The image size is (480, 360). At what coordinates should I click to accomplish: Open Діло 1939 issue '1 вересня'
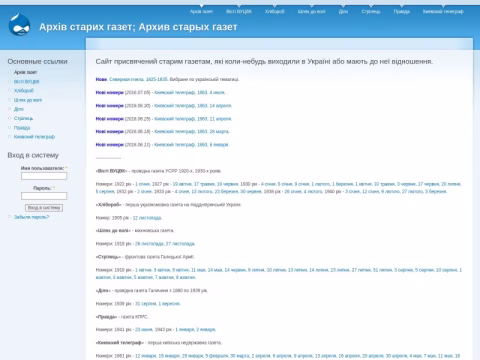pos(169,304)
